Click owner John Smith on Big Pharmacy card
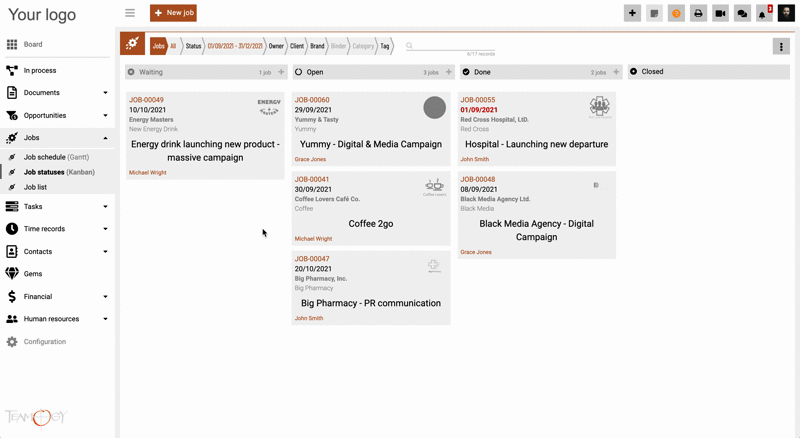Image resolution: width=800 pixels, height=438 pixels. [x=309, y=318]
